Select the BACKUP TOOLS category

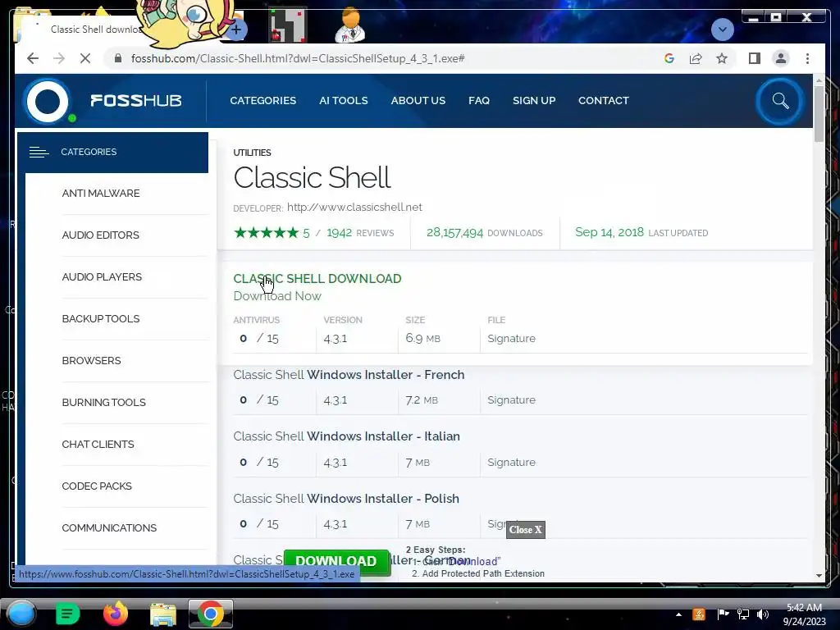(101, 319)
